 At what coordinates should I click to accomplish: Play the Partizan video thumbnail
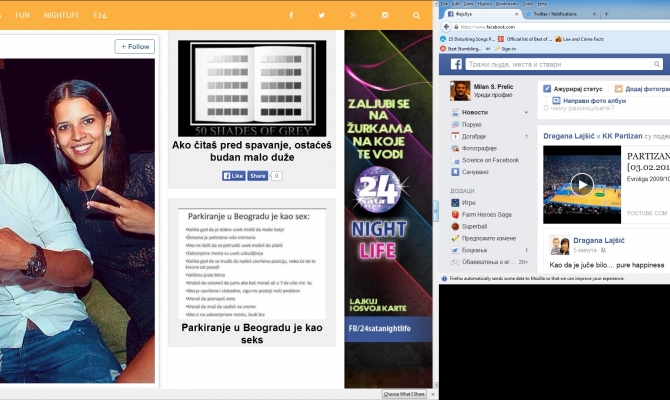pyautogui.click(x=581, y=184)
